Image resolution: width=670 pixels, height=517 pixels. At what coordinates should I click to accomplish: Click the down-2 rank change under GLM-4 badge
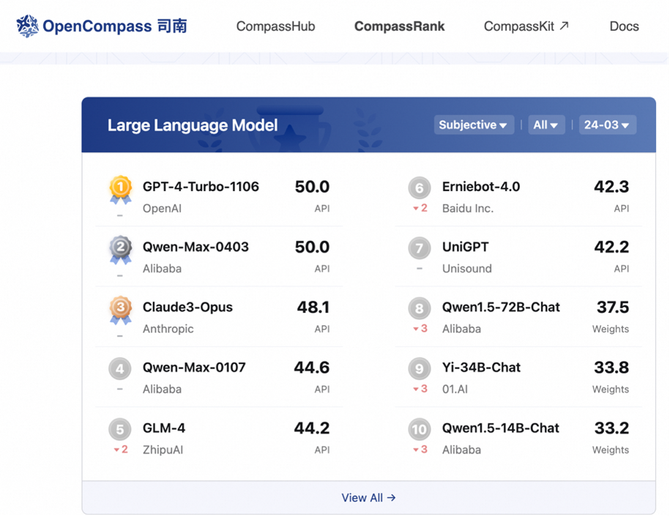(x=120, y=449)
